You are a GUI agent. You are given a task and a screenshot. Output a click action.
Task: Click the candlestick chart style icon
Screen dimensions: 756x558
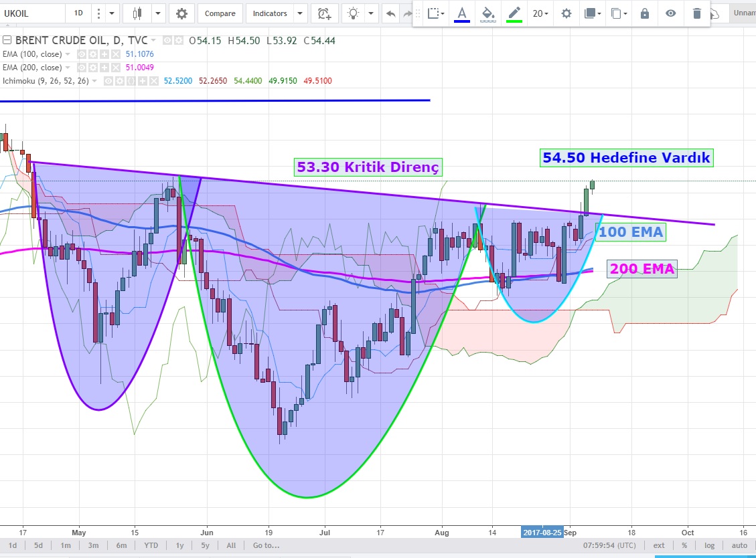[138, 13]
